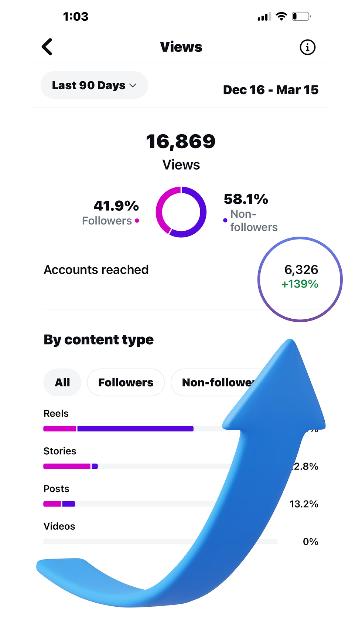Viewport: 362px width, 644px height.
Task: Tap the total 16,869 Views count
Action: 181,141
